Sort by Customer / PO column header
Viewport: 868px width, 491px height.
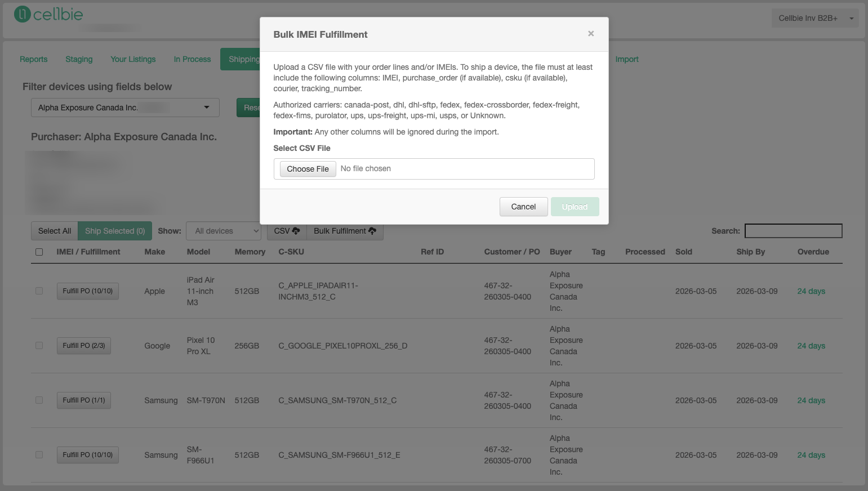512,252
